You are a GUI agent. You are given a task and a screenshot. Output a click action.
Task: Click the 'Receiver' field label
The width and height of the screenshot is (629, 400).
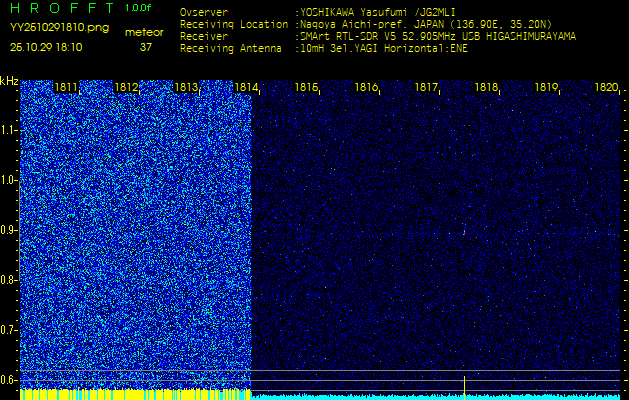204,37
